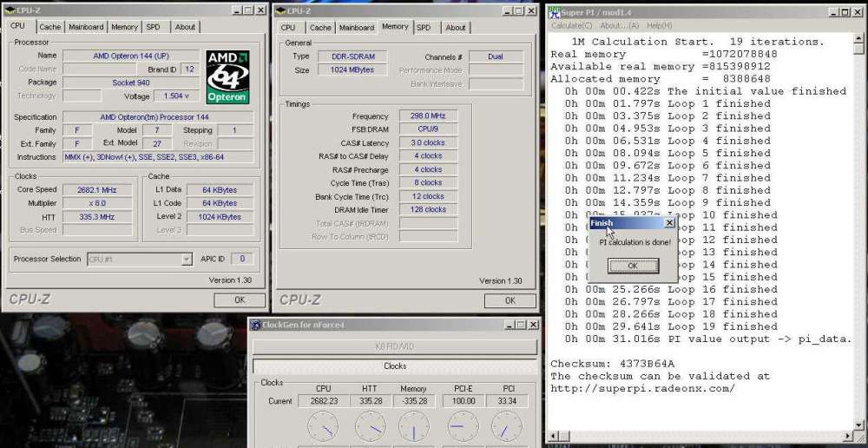Click the Multiplier value x 8.0

tap(97, 203)
